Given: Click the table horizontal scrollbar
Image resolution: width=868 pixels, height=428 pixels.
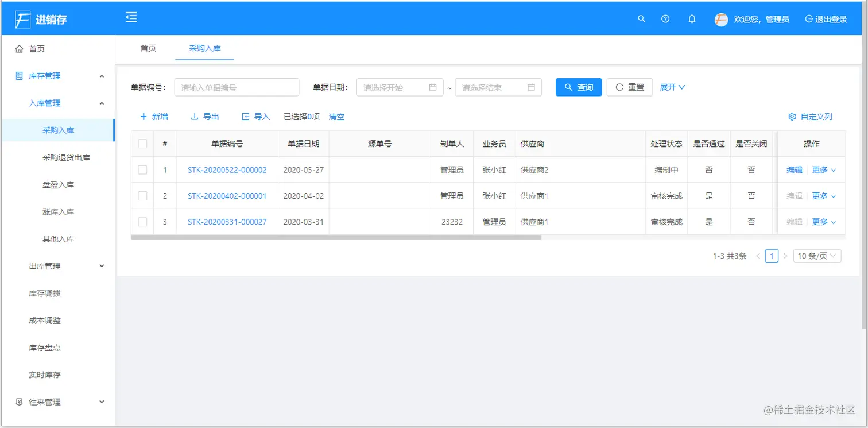Looking at the screenshot, I should 336,237.
